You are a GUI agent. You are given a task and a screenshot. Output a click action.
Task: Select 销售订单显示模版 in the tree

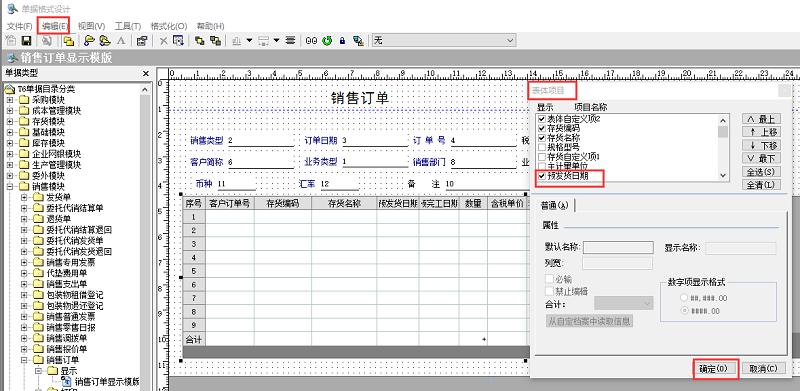pos(107,381)
